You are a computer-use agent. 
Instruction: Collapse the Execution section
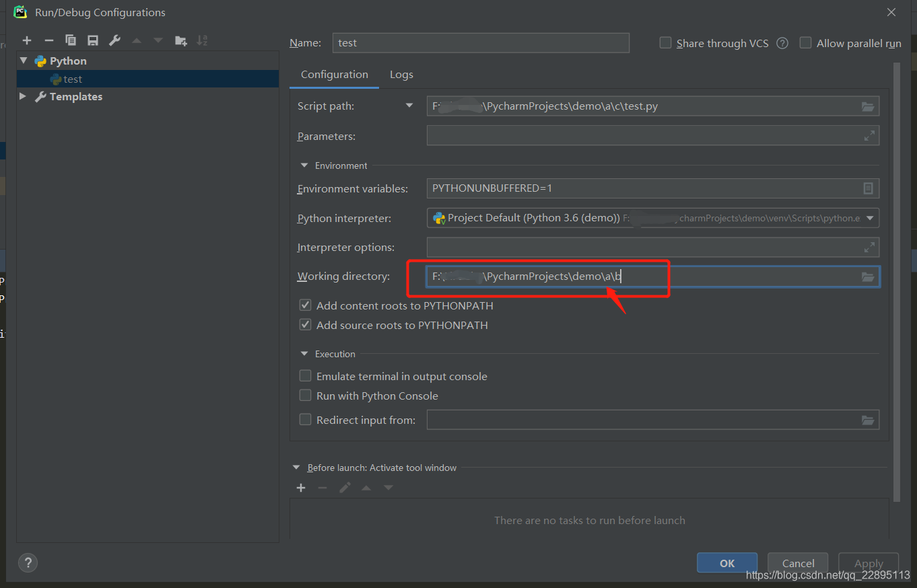tap(304, 354)
